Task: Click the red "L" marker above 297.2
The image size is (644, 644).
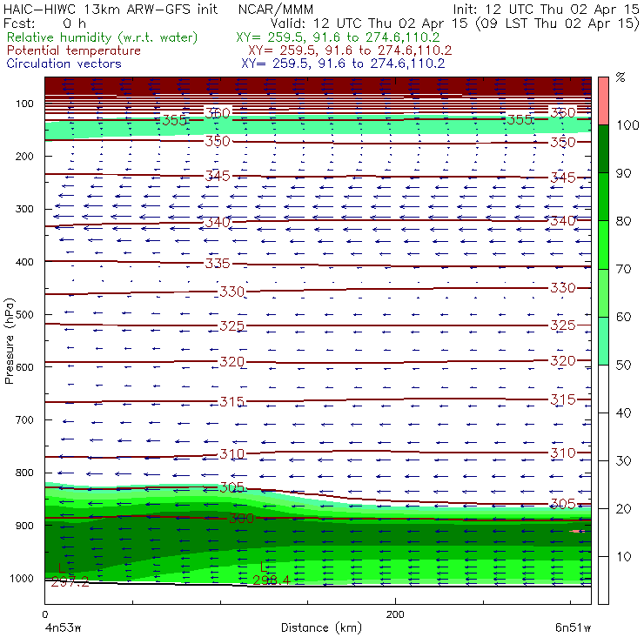Action: click(x=62, y=569)
